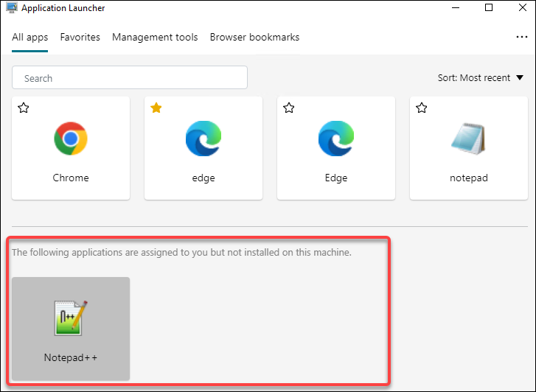Open the Browser bookmarks tab
The image size is (536, 392).
[254, 37]
